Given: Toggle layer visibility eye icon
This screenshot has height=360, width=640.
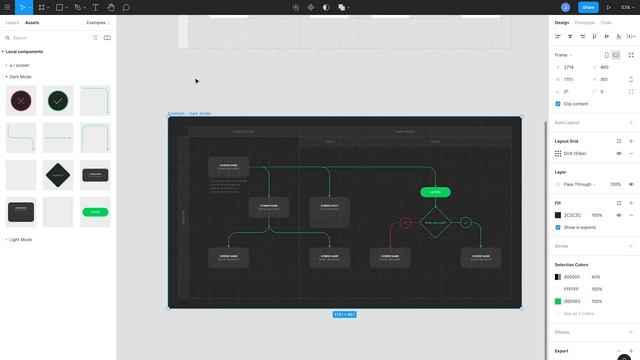Looking at the screenshot, I should click(x=631, y=184).
